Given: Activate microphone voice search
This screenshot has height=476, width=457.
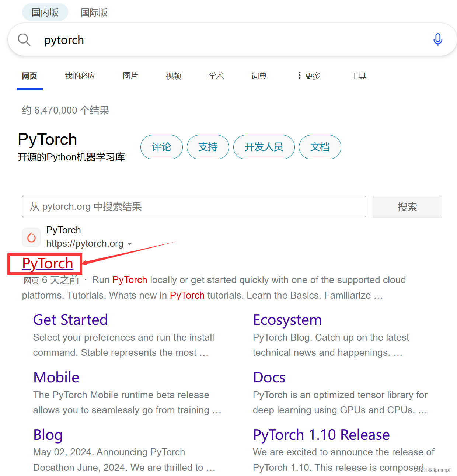Looking at the screenshot, I should click(x=438, y=39).
